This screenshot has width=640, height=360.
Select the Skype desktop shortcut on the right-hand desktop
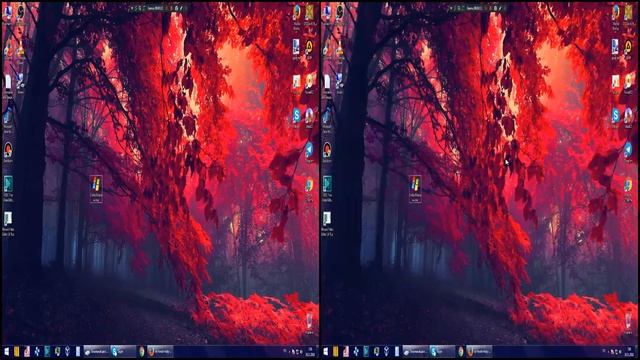coord(616,118)
